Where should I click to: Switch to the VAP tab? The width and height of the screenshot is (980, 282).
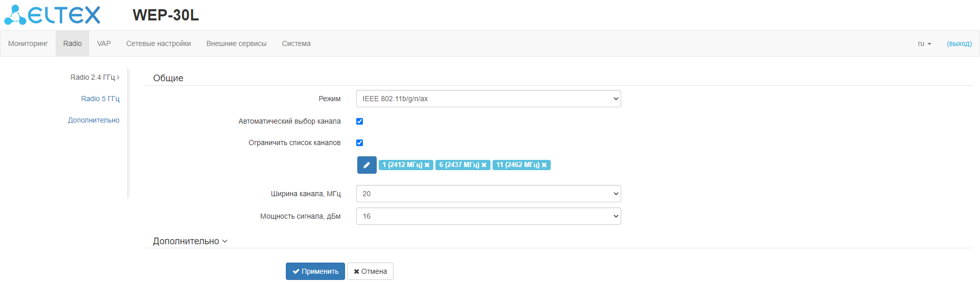point(104,43)
